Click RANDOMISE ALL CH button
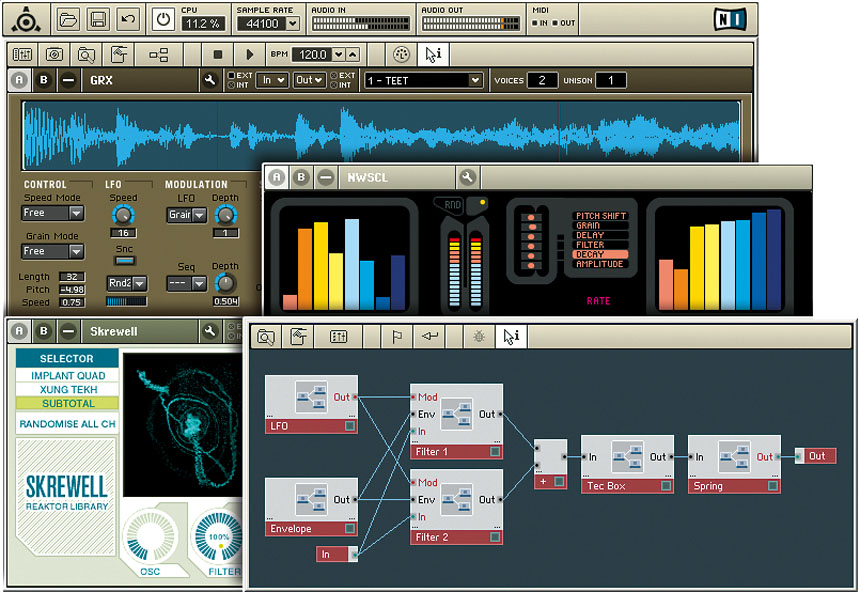Screen dimensions: 860x592 click(x=67, y=424)
